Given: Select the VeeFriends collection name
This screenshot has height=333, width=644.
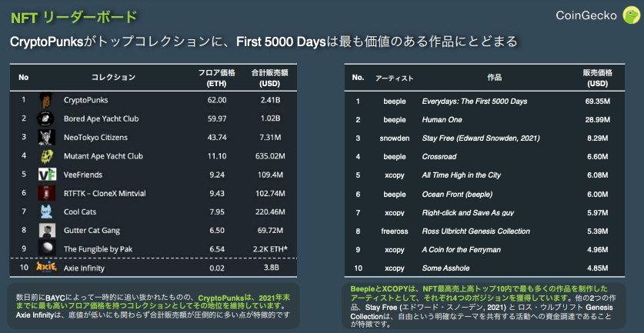Looking at the screenshot, I should (x=83, y=175).
